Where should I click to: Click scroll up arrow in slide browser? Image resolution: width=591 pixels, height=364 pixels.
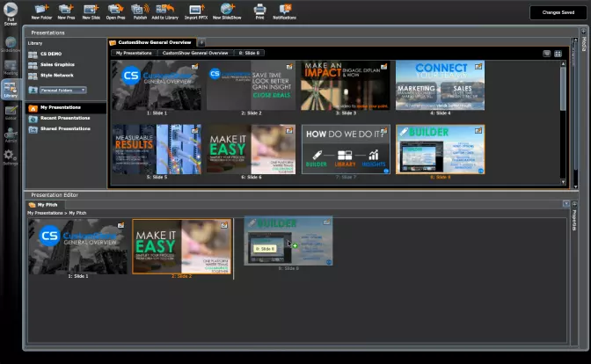(563, 63)
